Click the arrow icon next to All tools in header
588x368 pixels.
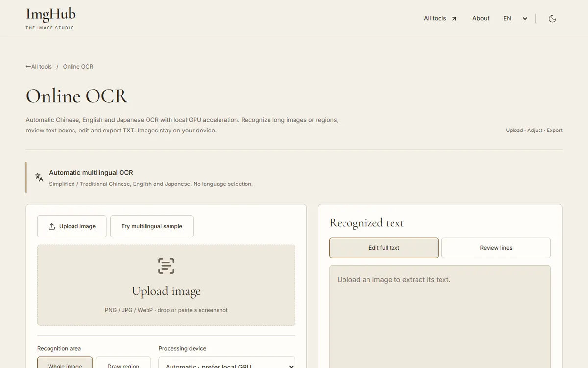(x=454, y=19)
